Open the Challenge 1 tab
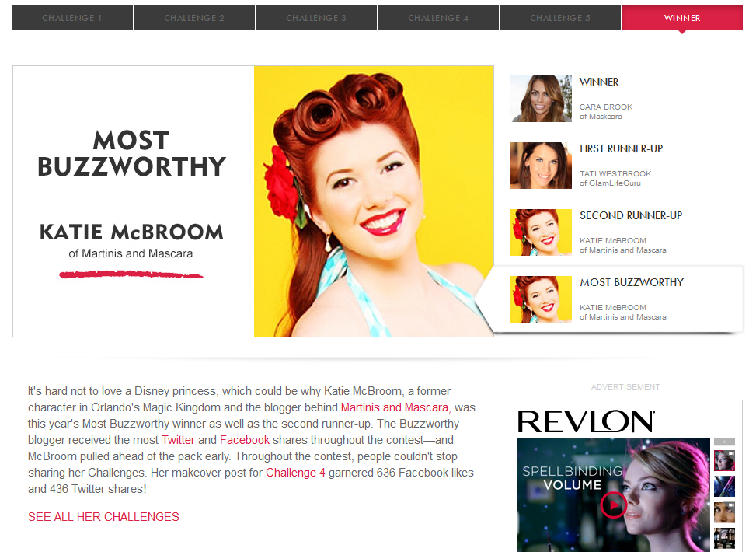 coord(72,18)
